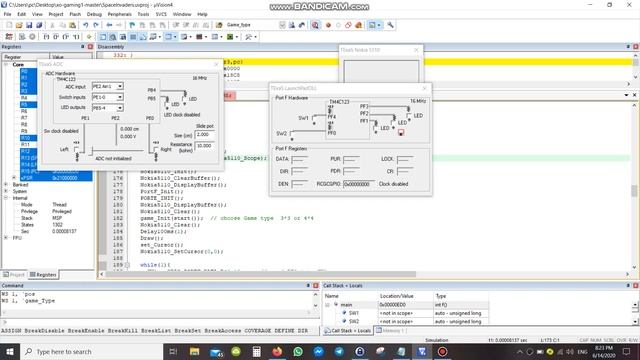Toggle the PB5 LED box in the ADC window
The width and height of the screenshot is (640, 360).
click(x=167, y=104)
